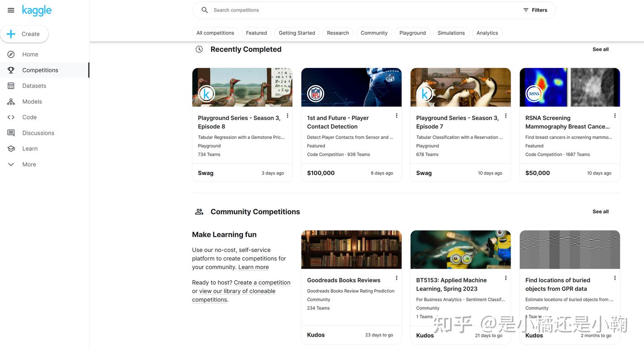
Task: Open options for RSNA Screening Mammography card
Action: tap(615, 115)
